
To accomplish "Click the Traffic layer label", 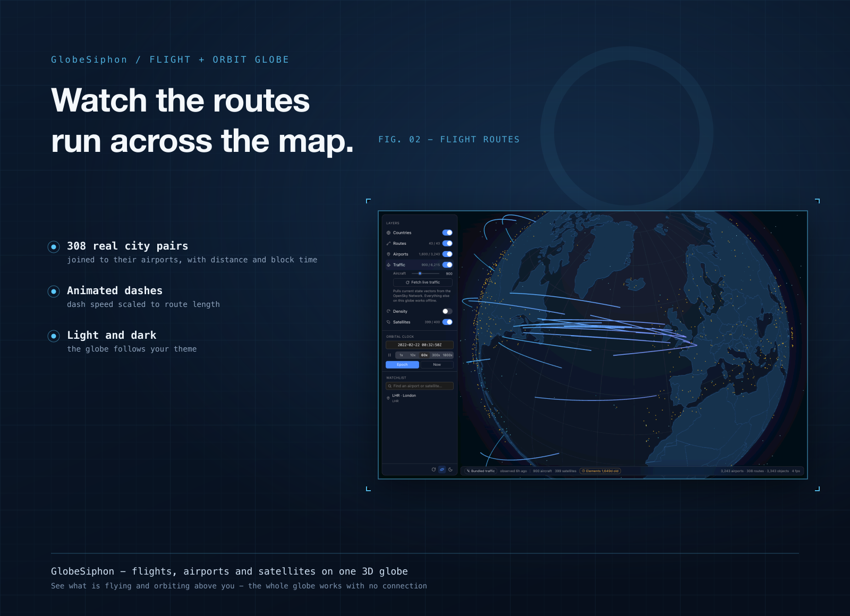I will [399, 264].
